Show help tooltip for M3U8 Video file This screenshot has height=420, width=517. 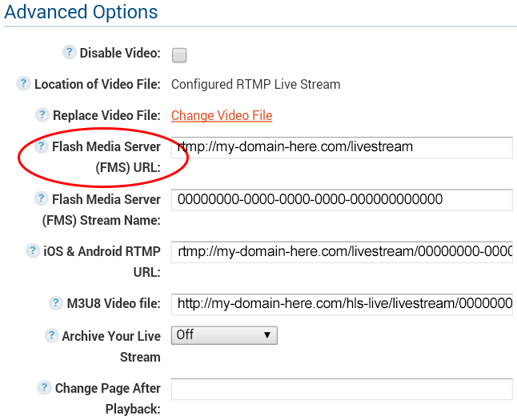click(x=56, y=303)
